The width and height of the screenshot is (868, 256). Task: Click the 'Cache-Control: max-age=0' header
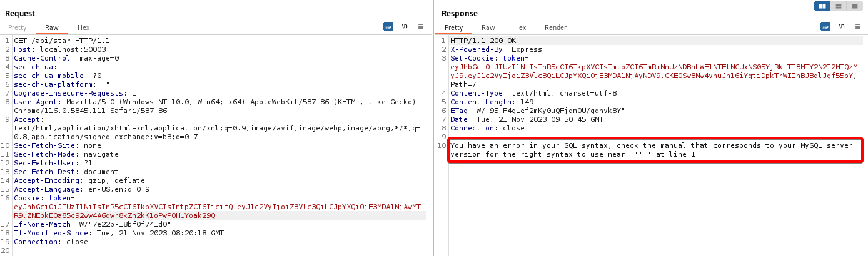point(66,58)
